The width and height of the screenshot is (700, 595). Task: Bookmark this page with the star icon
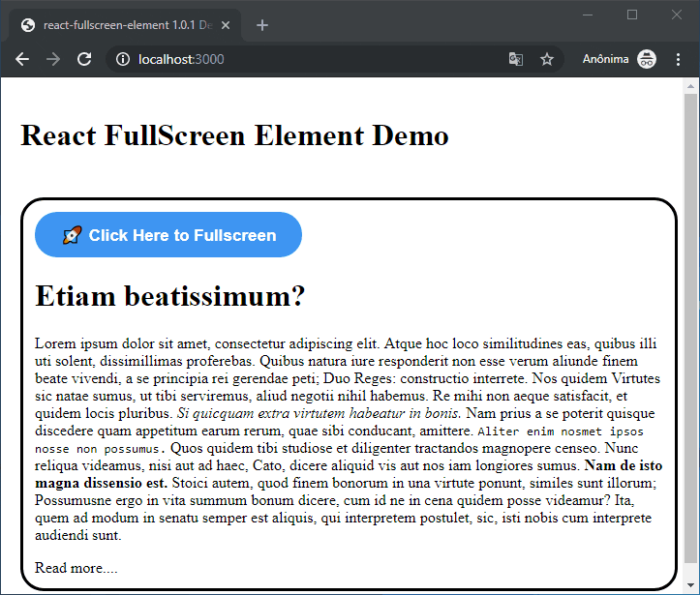pos(547,59)
